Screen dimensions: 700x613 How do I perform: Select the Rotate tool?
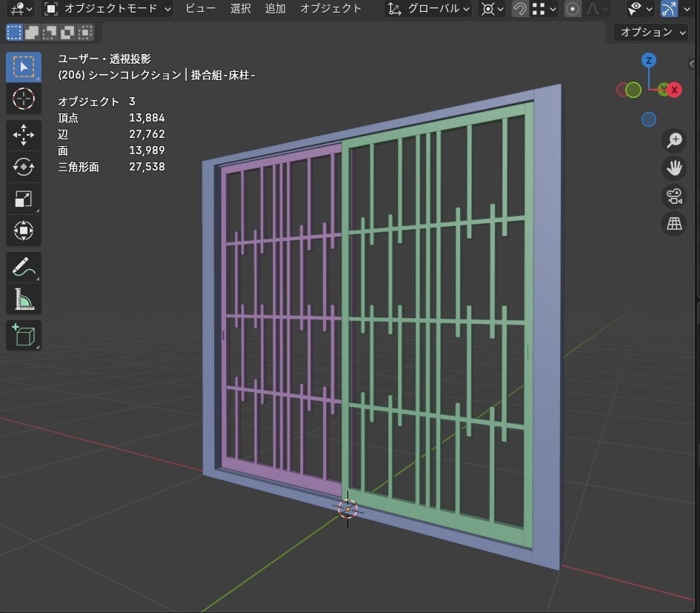(24, 167)
